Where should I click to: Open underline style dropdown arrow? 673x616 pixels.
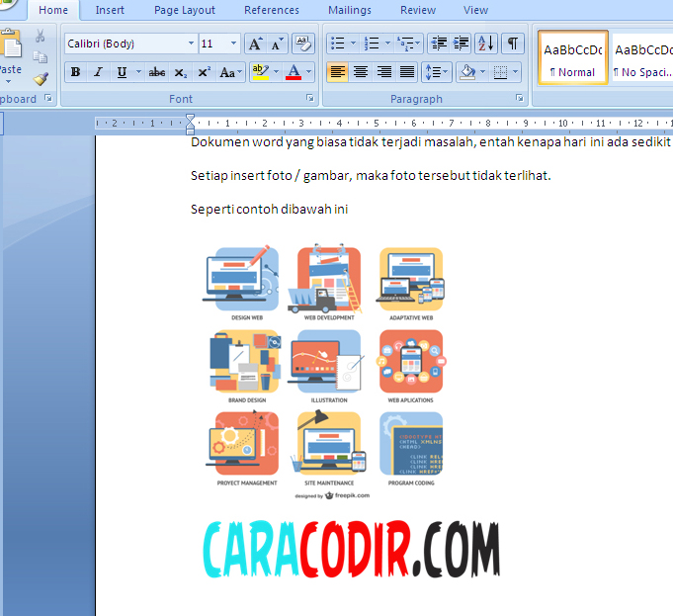[138, 72]
